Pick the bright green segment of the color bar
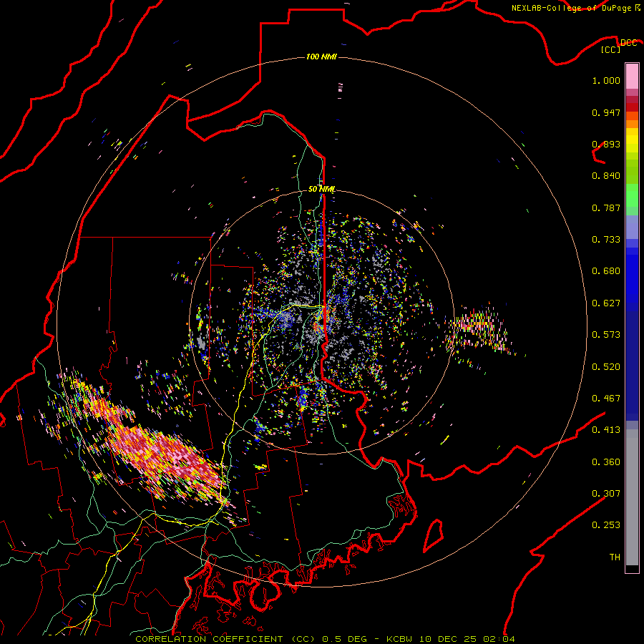Viewport: 644px width, 644px height. (632, 195)
